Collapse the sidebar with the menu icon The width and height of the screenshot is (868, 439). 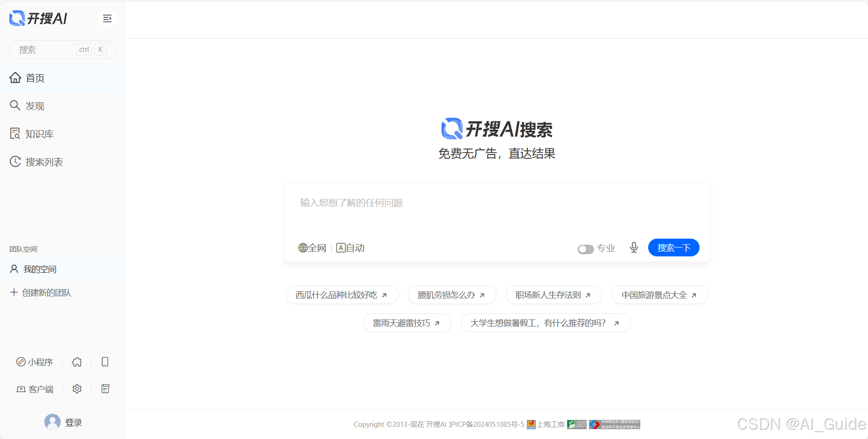(107, 19)
